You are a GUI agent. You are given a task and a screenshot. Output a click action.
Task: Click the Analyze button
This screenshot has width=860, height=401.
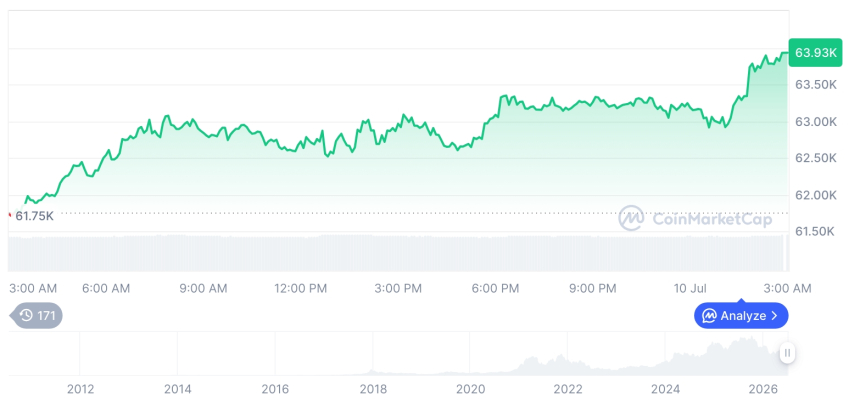tap(741, 315)
